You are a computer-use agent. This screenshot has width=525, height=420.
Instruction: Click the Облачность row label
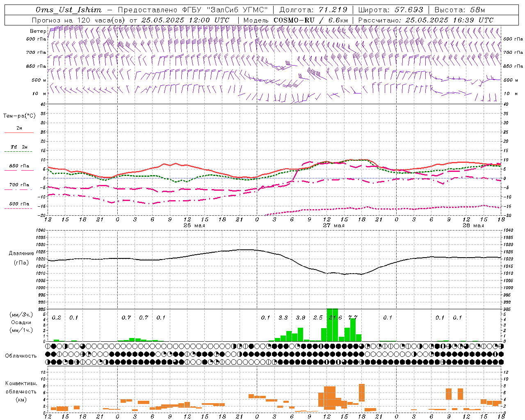pyautogui.click(x=21, y=356)
